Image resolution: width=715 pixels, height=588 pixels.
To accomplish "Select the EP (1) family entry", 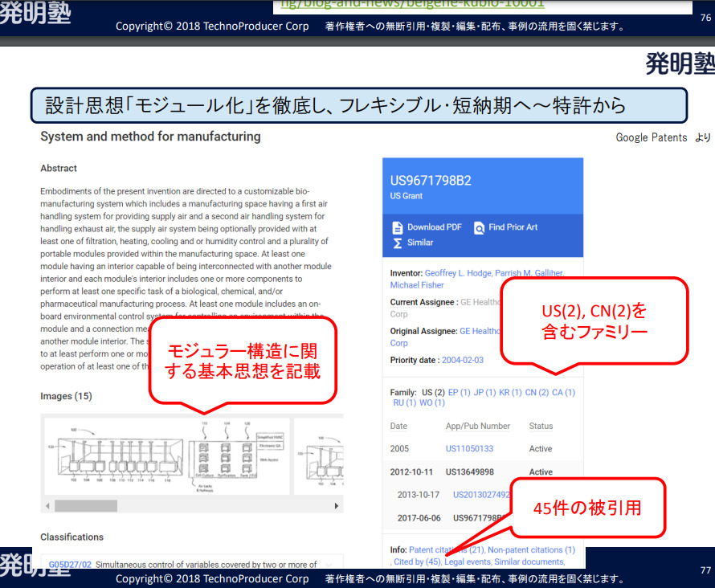I will click(459, 393).
